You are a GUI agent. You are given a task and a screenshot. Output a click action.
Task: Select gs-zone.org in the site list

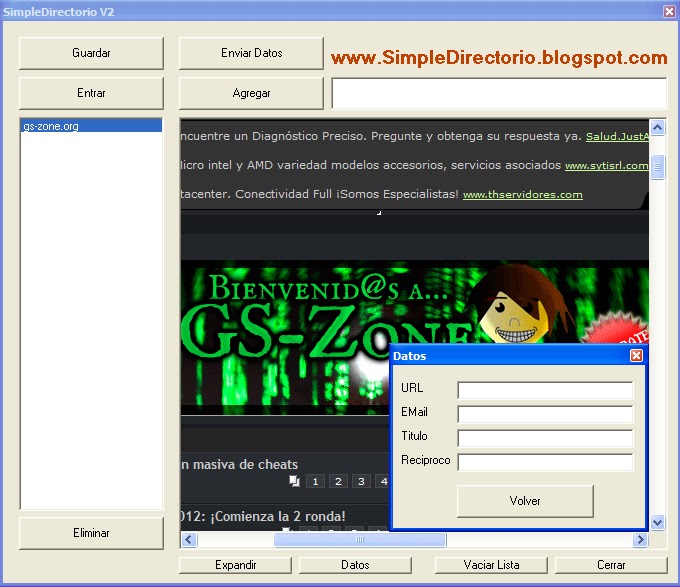click(91, 126)
